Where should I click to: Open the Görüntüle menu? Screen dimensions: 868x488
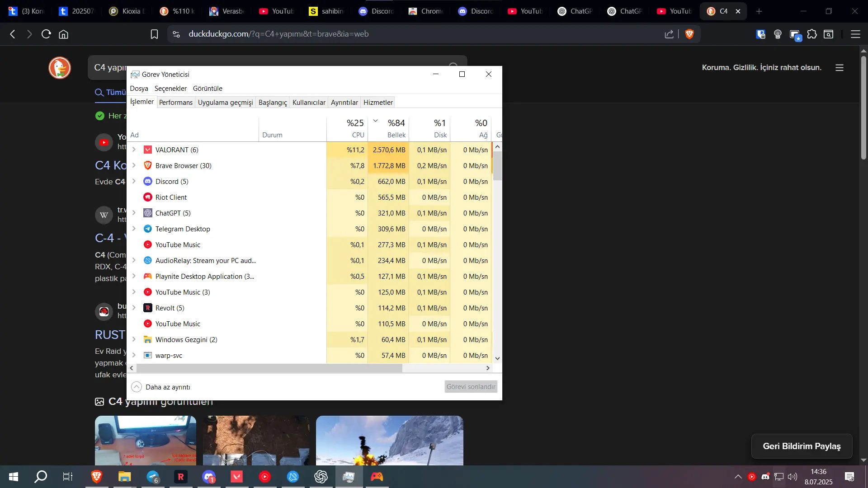208,89
